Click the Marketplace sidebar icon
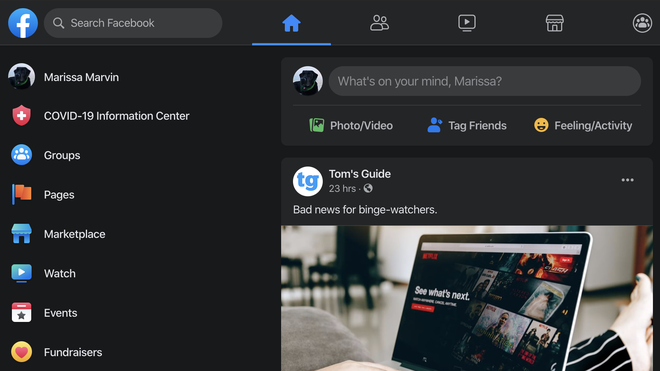Screen dimensions: 660x371 coord(21,234)
